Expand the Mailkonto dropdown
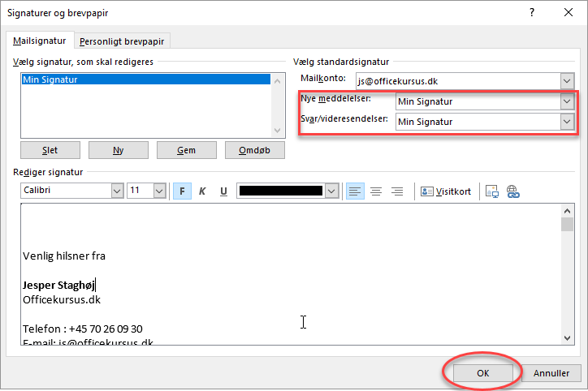The image size is (588, 391). [x=566, y=80]
